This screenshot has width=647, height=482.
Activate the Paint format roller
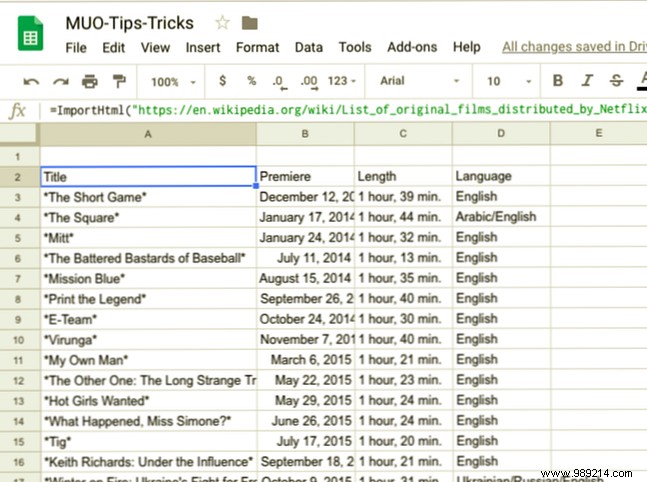[119, 81]
